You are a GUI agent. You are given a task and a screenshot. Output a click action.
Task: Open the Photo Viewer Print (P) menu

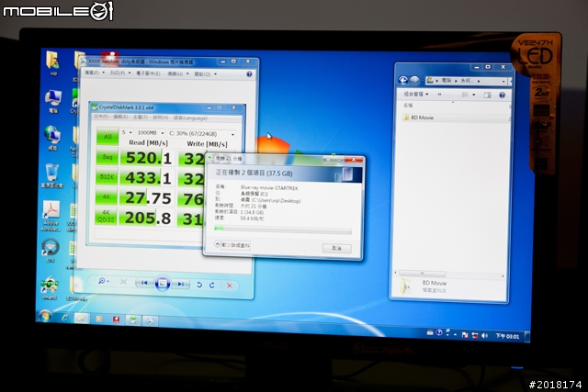(x=119, y=73)
